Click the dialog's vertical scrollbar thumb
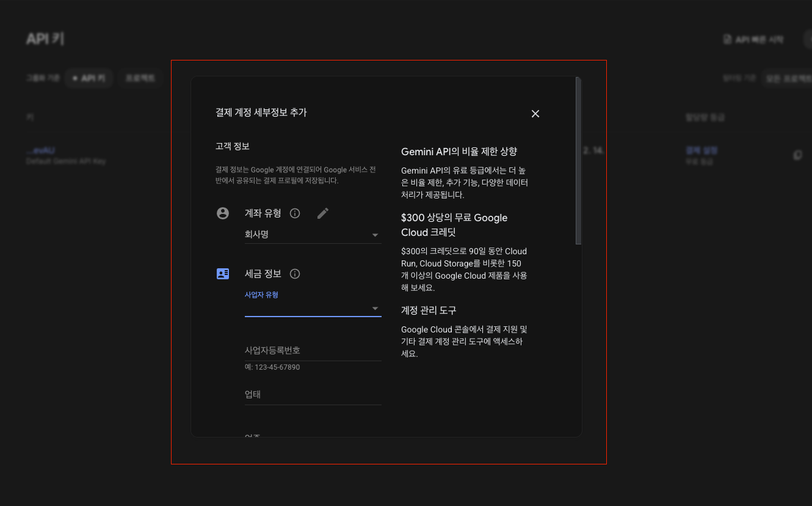The width and height of the screenshot is (812, 506). click(578, 161)
